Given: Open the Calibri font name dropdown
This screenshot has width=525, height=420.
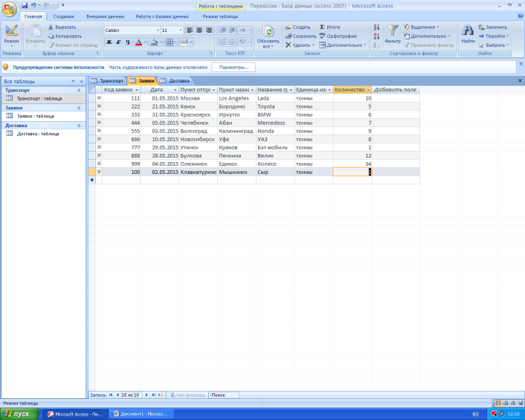Looking at the screenshot, I should coord(158,30).
